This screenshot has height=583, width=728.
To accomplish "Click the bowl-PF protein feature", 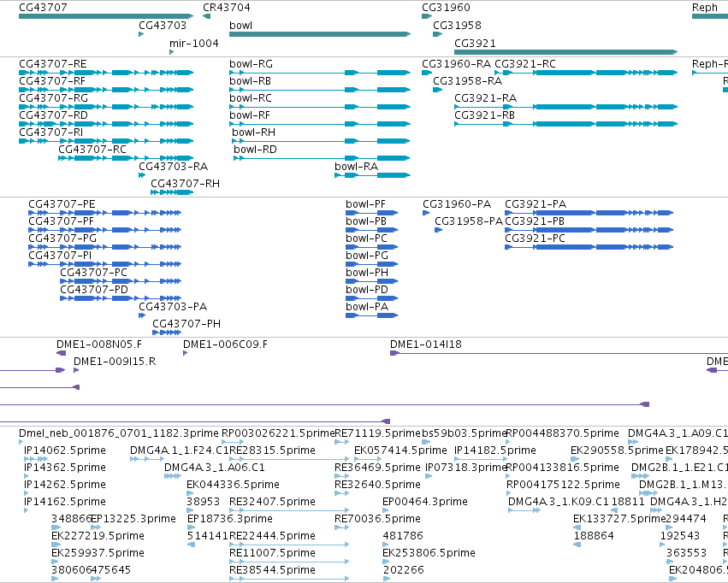I will [372, 213].
